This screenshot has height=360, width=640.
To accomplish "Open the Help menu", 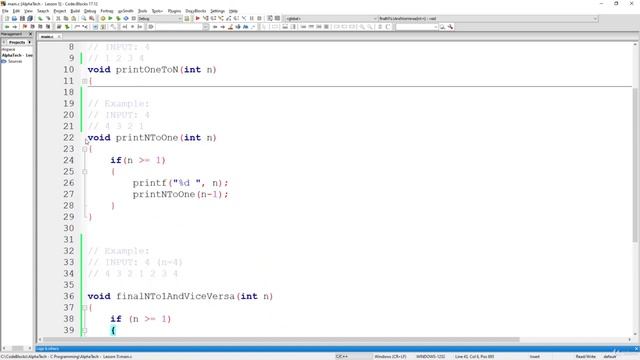I will click(x=233, y=11).
